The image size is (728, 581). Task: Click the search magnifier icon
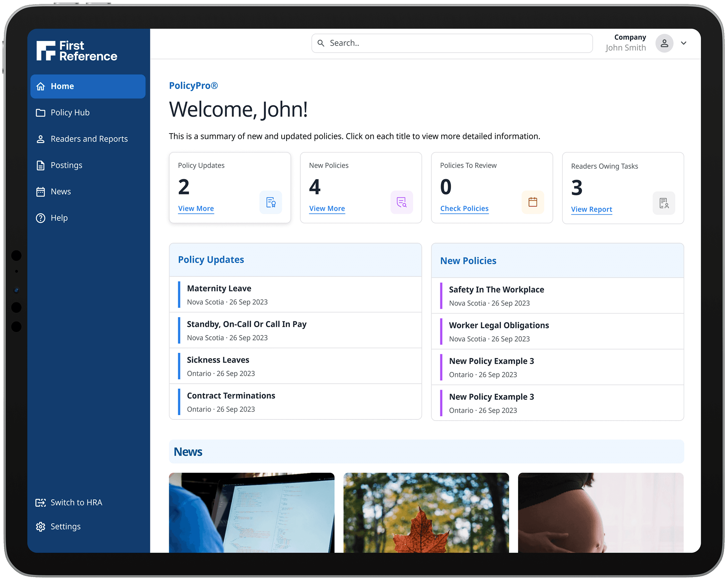[321, 43]
